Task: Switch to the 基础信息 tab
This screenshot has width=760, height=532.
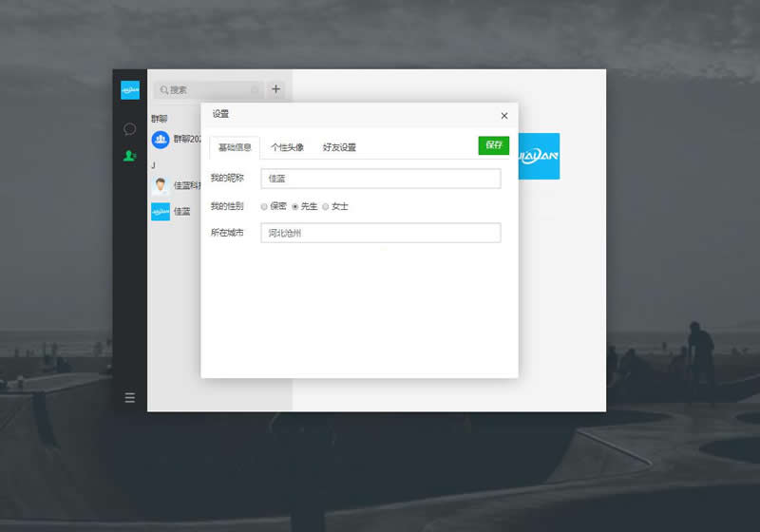Action: [x=235, y=147]
